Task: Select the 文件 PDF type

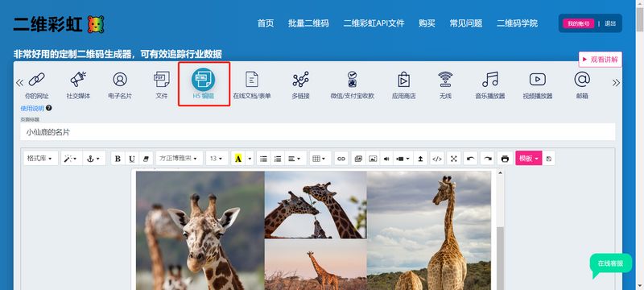Action: click(x=162, y=85)
